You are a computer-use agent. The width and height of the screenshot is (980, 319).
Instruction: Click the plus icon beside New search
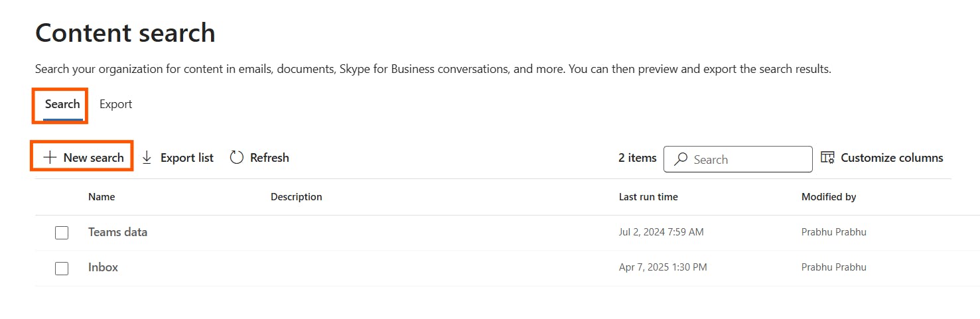tap(50, 157)
